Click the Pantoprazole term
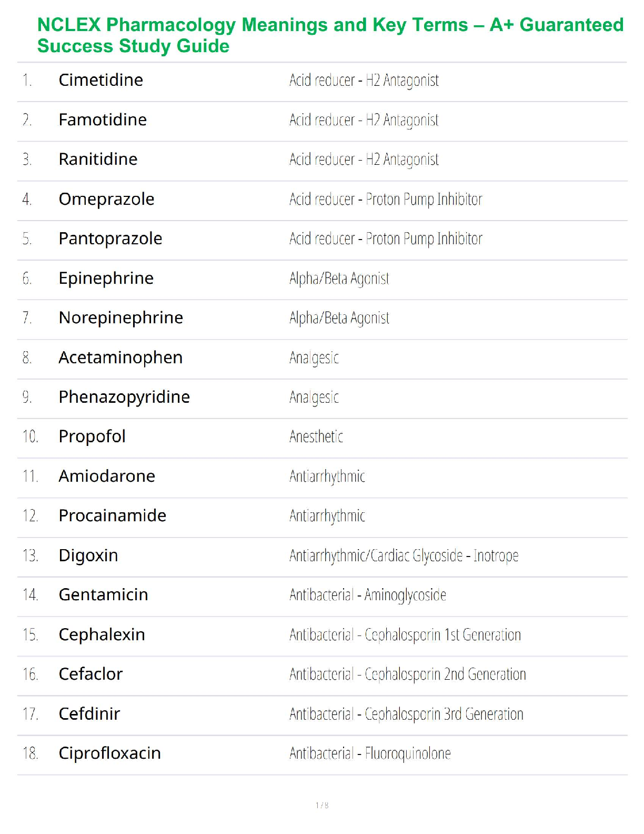 point(110,239)
